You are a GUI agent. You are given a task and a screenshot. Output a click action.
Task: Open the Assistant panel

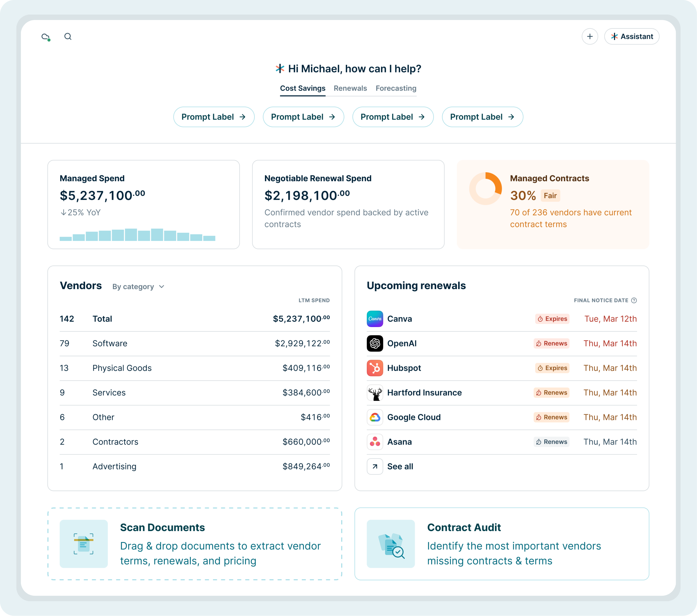point(632,36)
